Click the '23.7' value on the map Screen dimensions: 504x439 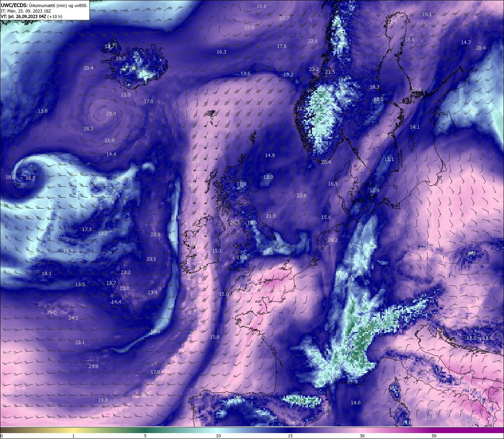click(x=284, y=19)
